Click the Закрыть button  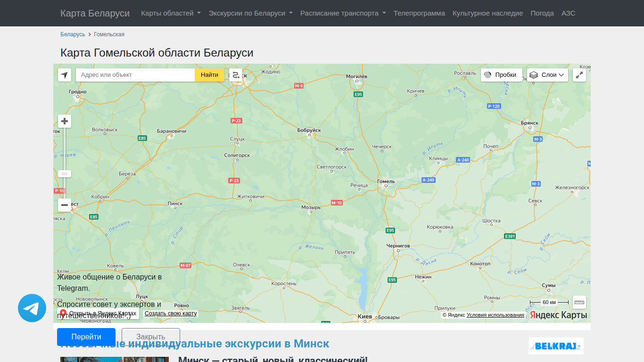(151, 337)
